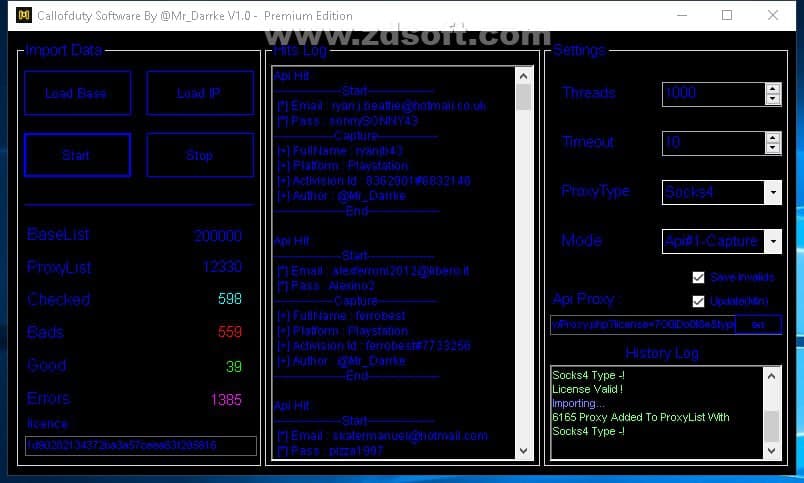This screenshot has width=804, height=483.
Task: Click the Errors count 1385
Action: (x=226, y=399)
